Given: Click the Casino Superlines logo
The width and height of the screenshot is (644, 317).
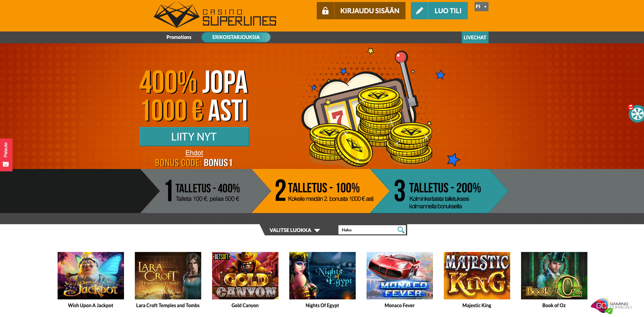Looking at the screenshot, I should tap(215, 15).
